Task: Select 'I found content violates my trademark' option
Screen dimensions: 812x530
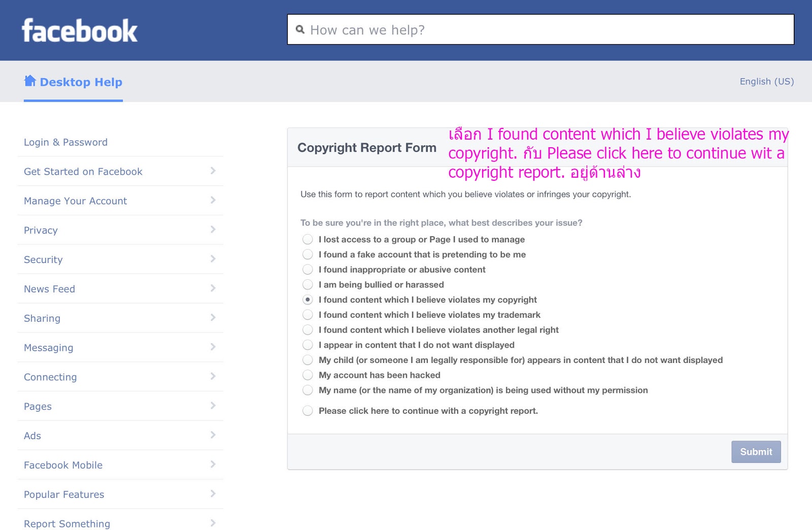Action: [308, 315]
